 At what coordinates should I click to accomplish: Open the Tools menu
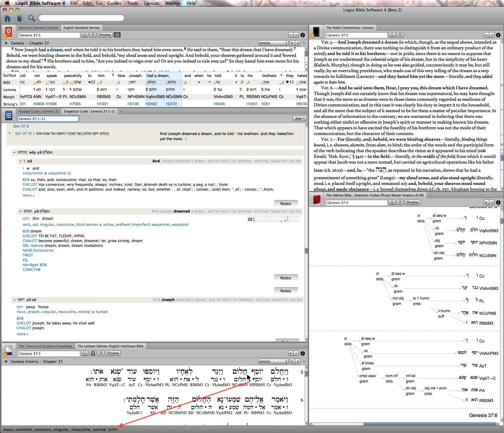[132, 3]
